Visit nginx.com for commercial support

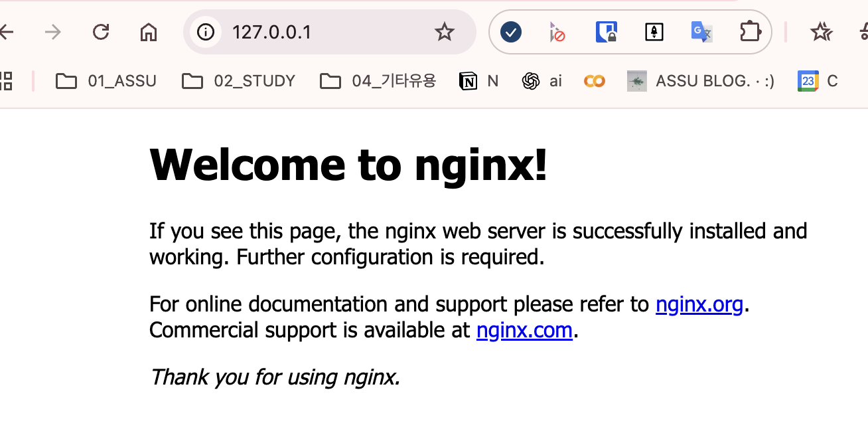524,330
